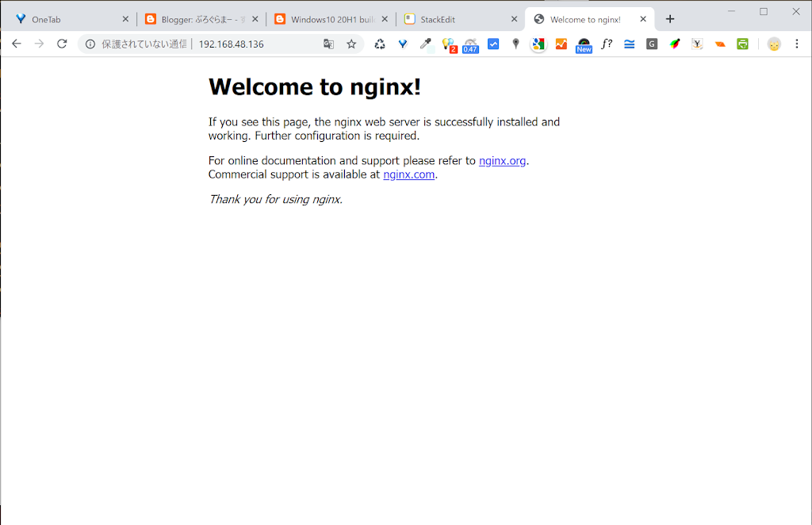Click the blue wavy lines extension
Screen dimensions: 812x525
click(629, 44)
